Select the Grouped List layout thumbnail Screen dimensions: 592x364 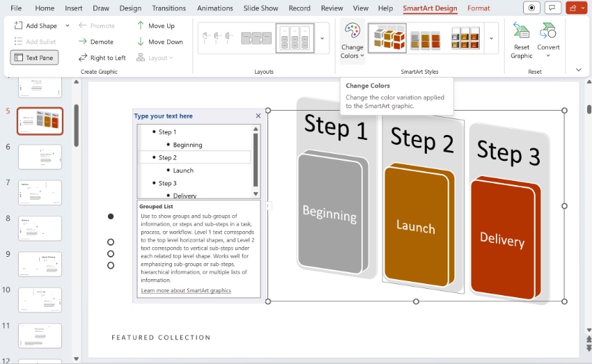click(295, 38)
